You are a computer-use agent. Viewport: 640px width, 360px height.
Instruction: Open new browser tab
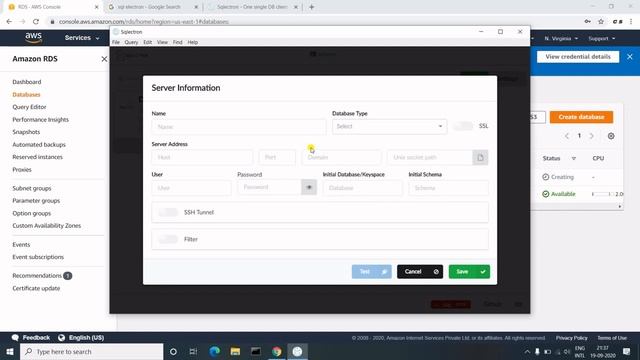pyautogui.click(x=311, y=7)
